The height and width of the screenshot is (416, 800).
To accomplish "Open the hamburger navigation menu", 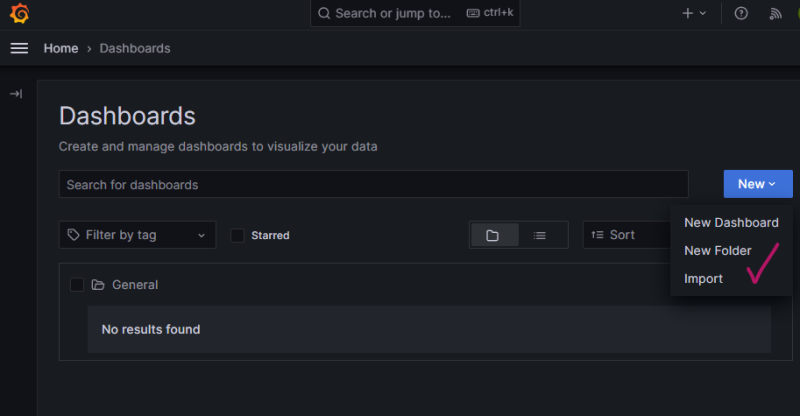I will click(19, 48).
